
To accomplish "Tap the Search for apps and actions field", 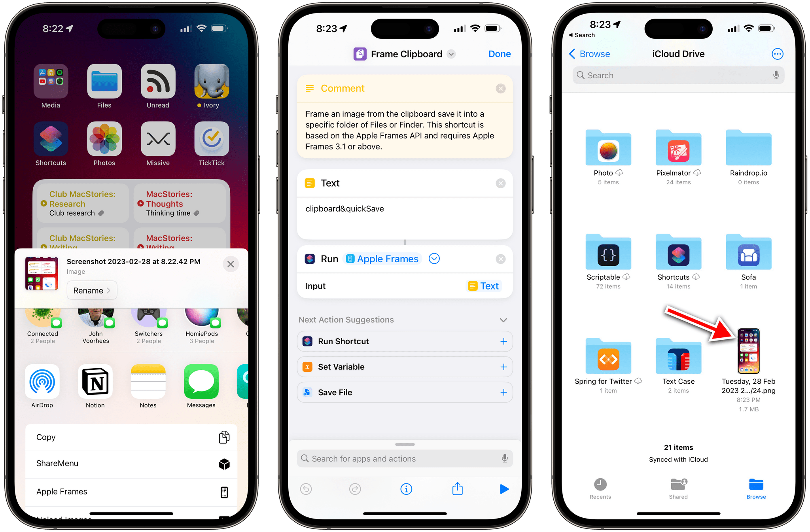I will [x=405, y=458].
